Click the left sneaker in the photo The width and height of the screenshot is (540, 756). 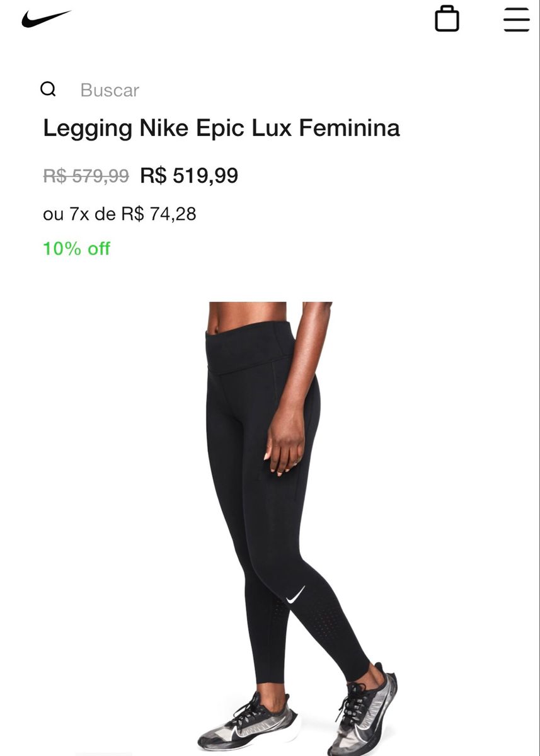coord(248,723)
